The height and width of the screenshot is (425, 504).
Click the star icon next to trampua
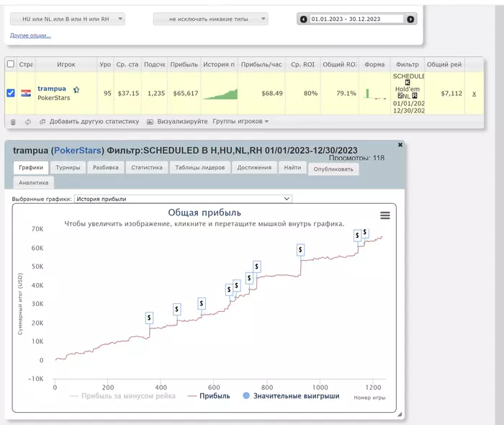coord(76,90)
